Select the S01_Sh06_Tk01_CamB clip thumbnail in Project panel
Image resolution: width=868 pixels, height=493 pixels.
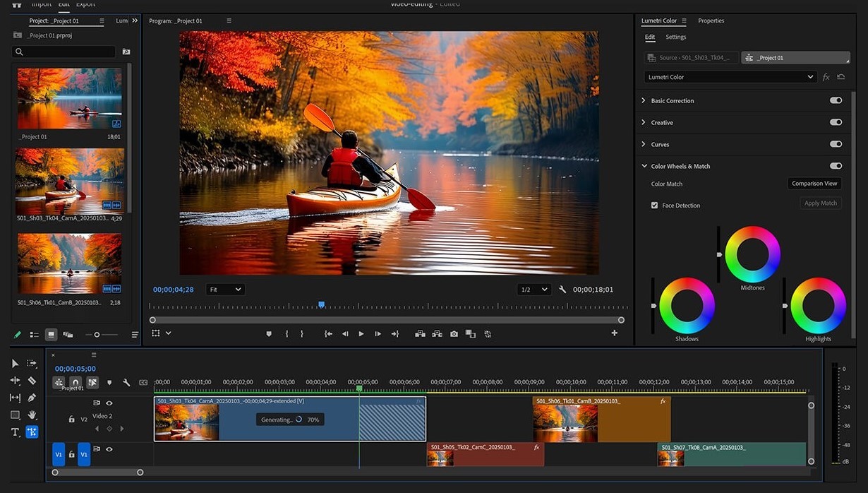click(x=69, y=263)
